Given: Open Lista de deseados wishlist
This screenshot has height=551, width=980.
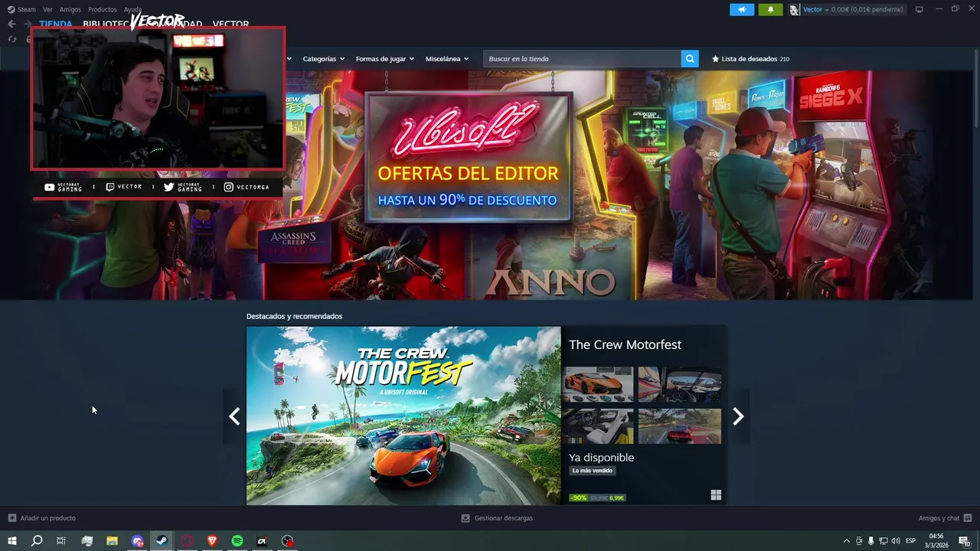Looking at the screenshot, I should (750, 59).
